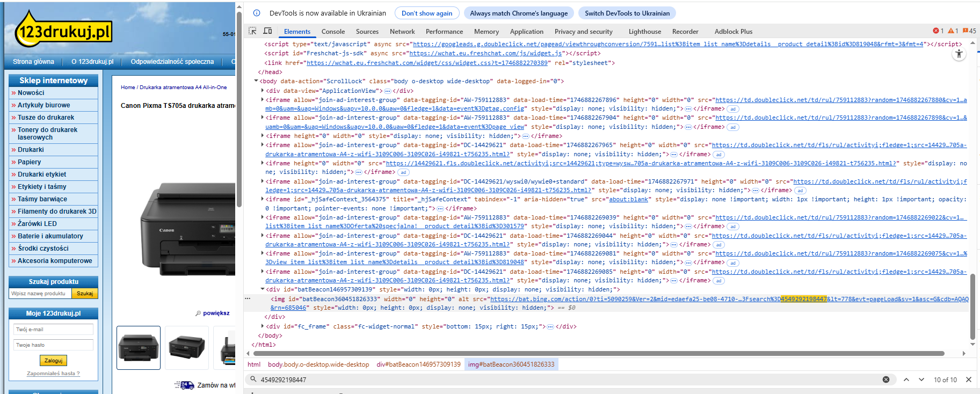Expand the ApplicationView div node

(x=263, y=91)
